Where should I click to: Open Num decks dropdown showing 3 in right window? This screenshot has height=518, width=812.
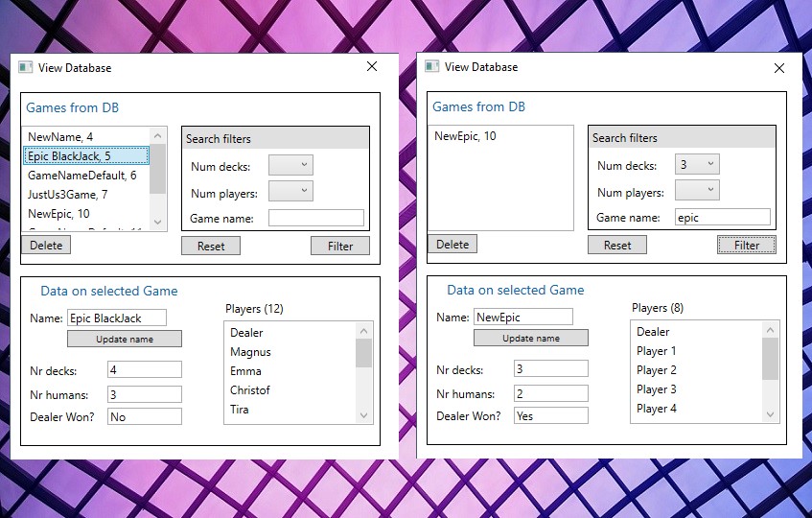[697, 164]
